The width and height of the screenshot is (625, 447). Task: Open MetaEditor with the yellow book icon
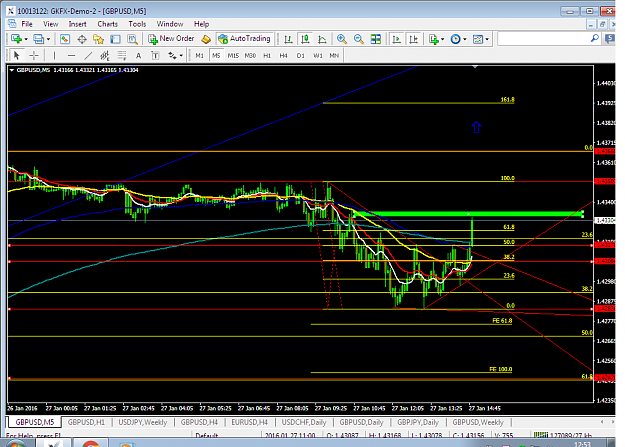click(206, 39)
